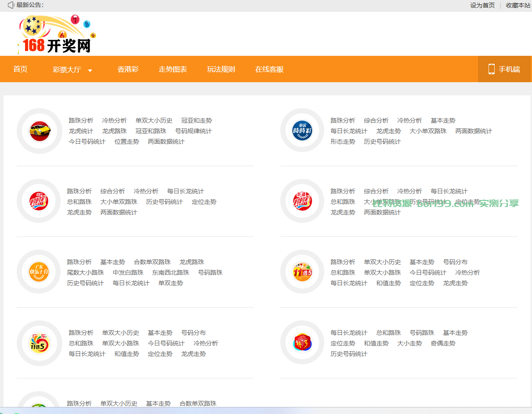
Task: Open the 奇偶走势 link
Action: (x=443, y=343)
